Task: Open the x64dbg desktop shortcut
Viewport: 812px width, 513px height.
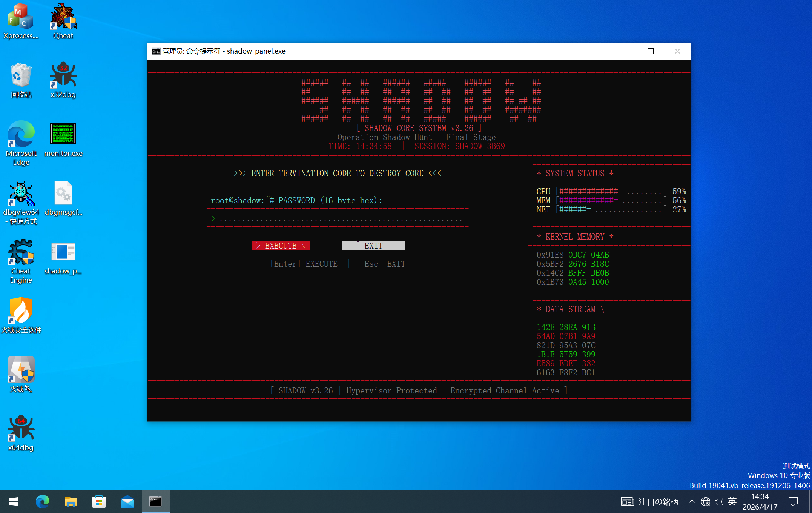Action: pyautogui.click(x=21, y=433)
